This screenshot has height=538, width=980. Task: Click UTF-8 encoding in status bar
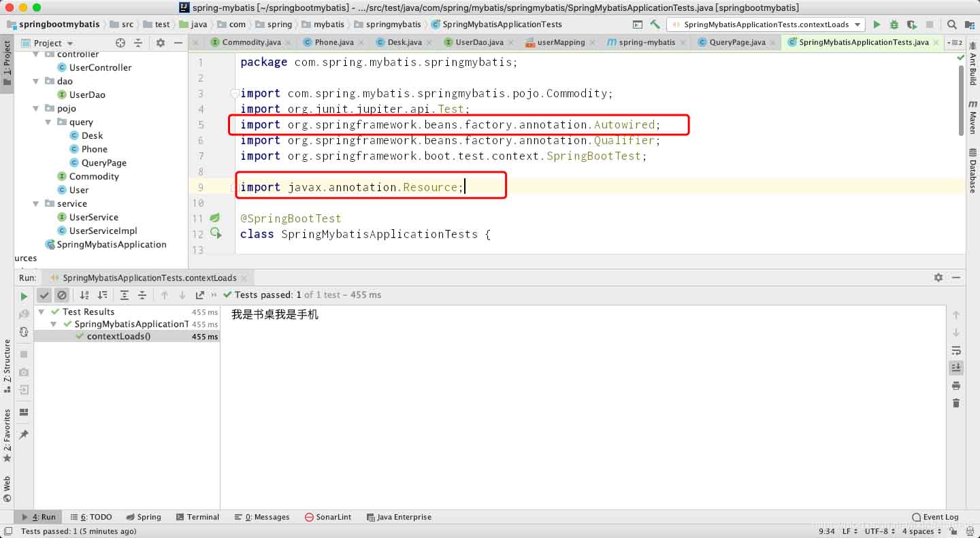880,531
